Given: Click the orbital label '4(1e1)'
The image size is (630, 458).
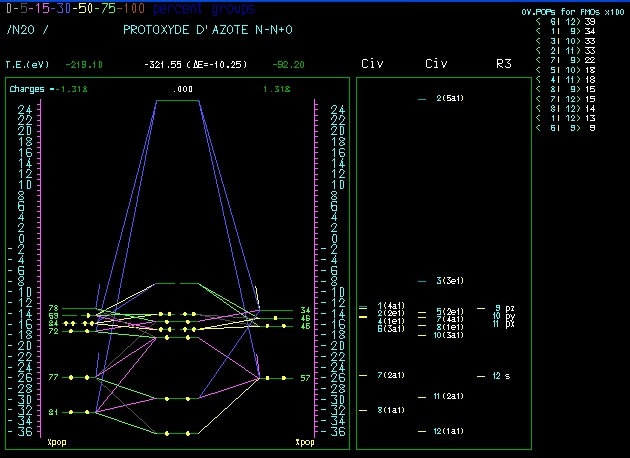Looking at the screenshot, I should pos(391,321).
